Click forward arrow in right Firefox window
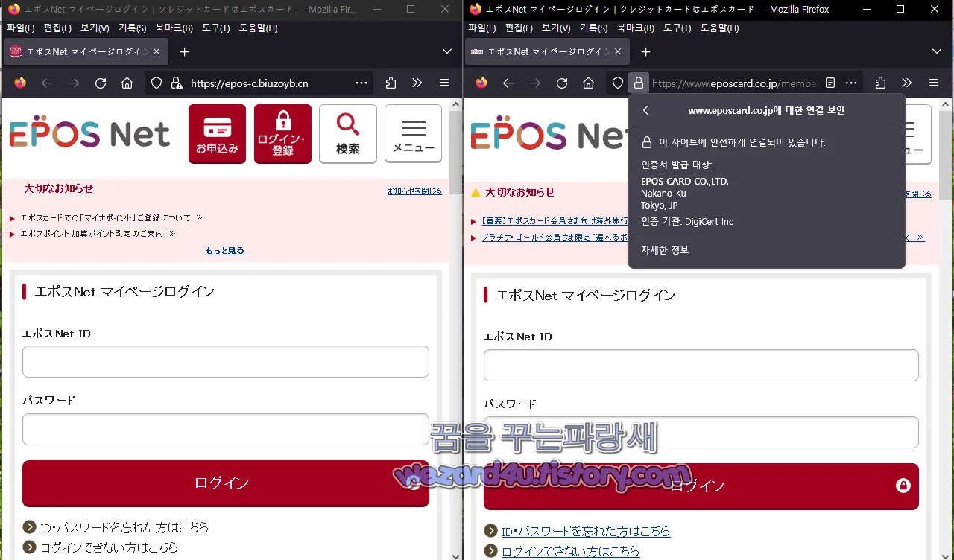Image resolution: width=954 pixels, height=560 pixels. pyautogui.click(x=535, y=83)
